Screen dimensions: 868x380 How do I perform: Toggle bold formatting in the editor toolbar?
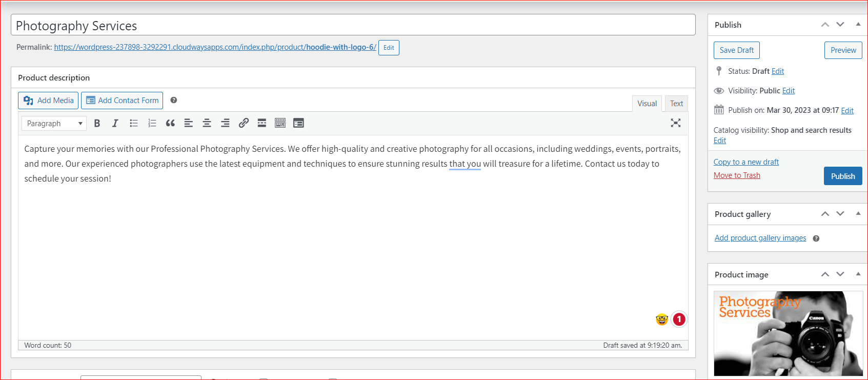(97, 123)
